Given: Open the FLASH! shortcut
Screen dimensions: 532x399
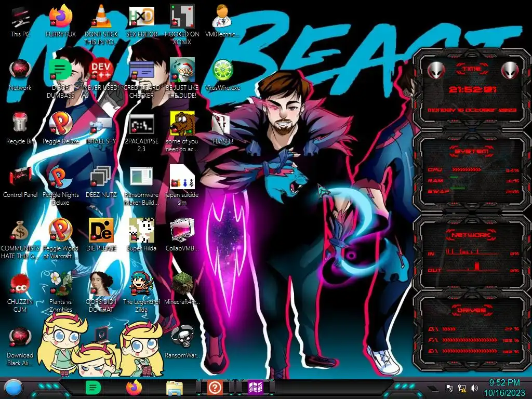Looking at the screenshot, I should pos(222,129).
